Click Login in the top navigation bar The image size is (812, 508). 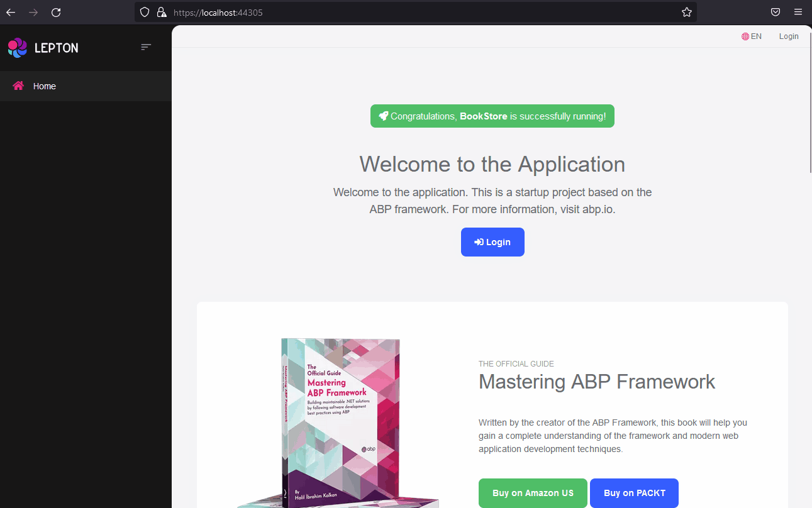point(788,36)
